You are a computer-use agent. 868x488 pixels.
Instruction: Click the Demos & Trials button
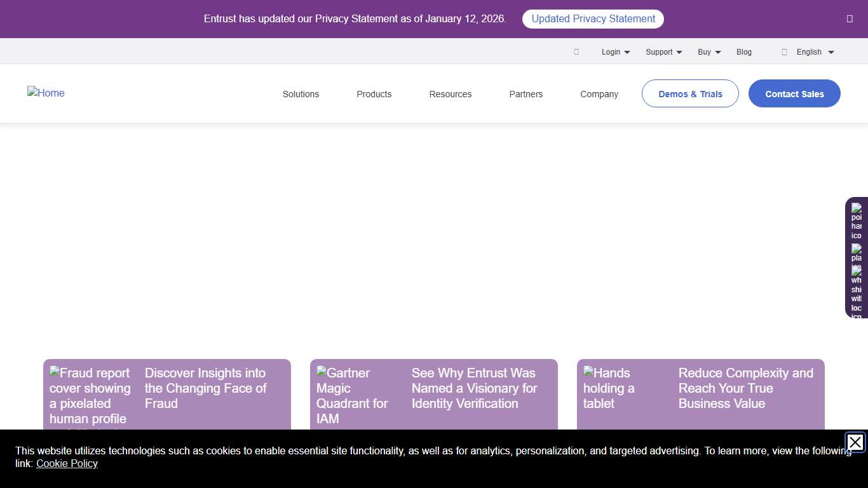[690, 93]
